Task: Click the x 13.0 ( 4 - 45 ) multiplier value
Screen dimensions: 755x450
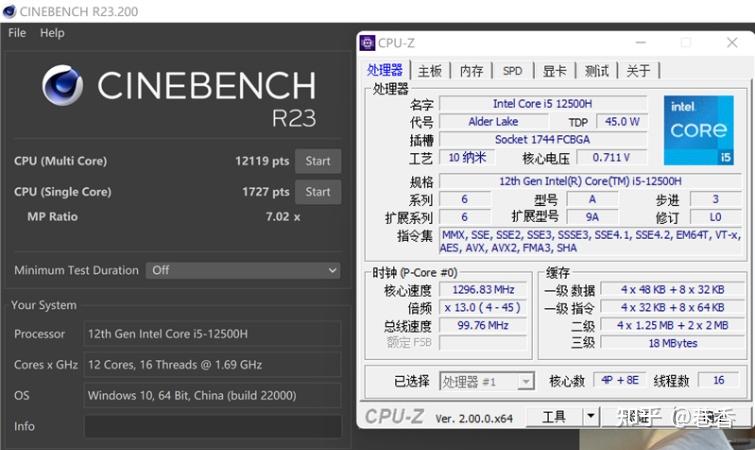Action: (483, 308)
